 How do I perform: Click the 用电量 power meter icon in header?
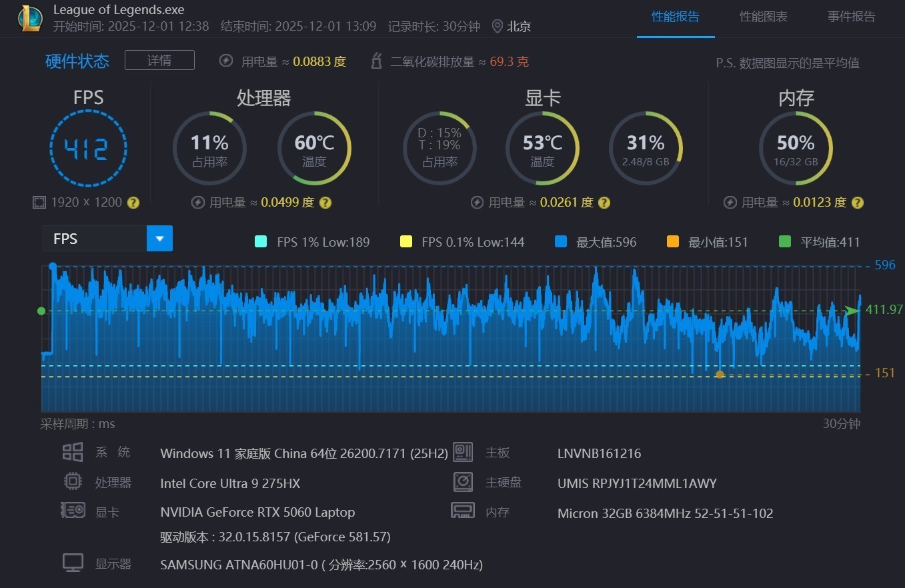(x=226, y=61)
